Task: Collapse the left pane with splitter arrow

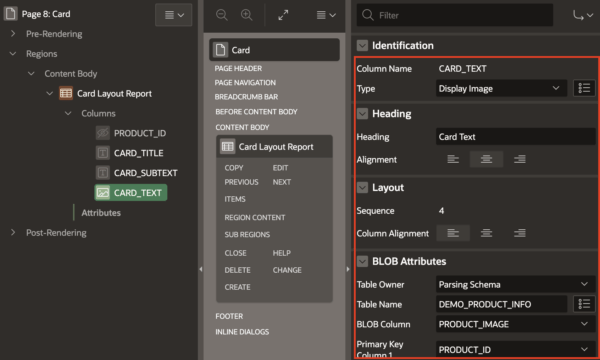Action: [x=201, y=269]
